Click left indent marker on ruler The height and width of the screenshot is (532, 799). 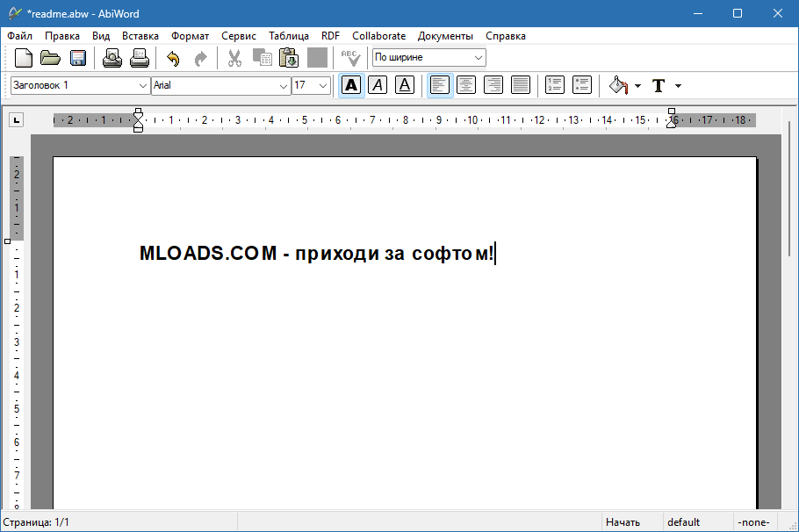click(138, 120)
